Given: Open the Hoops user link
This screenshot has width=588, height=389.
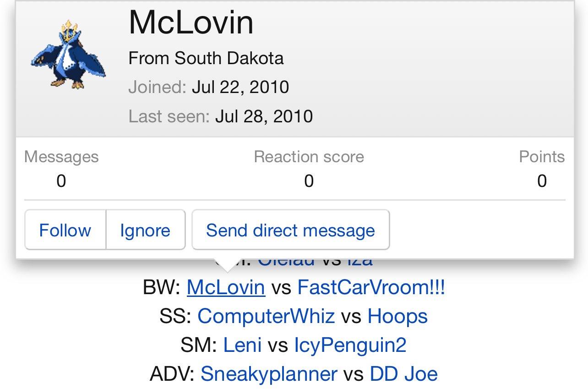Looking at the screenshot, I should (397, 317).
